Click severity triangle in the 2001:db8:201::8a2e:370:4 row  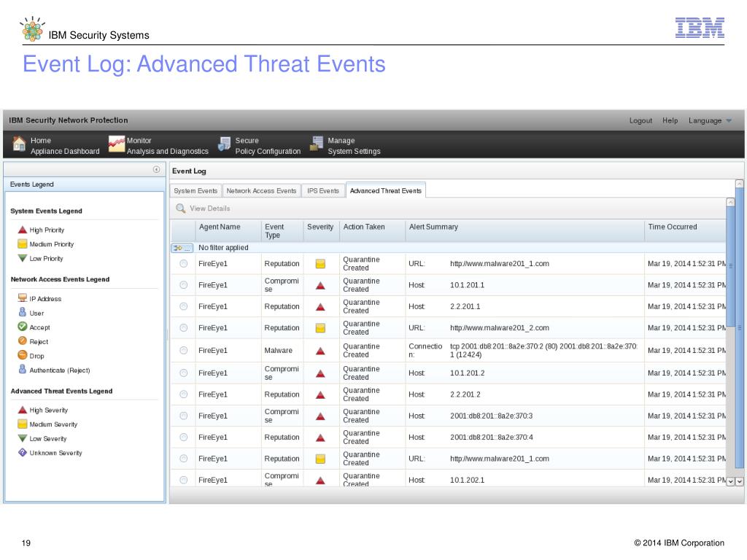[321, 437]
